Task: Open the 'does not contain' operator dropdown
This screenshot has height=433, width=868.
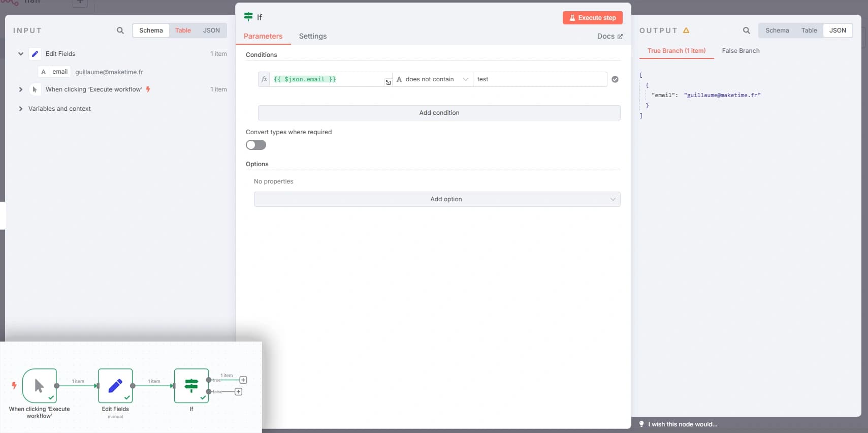Action: (x=433, y=79)
